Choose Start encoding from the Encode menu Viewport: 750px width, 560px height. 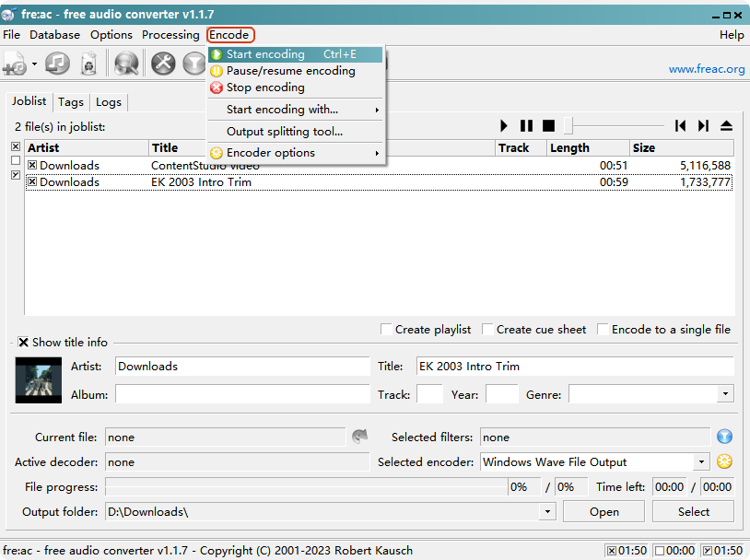(x=265, y=54)
